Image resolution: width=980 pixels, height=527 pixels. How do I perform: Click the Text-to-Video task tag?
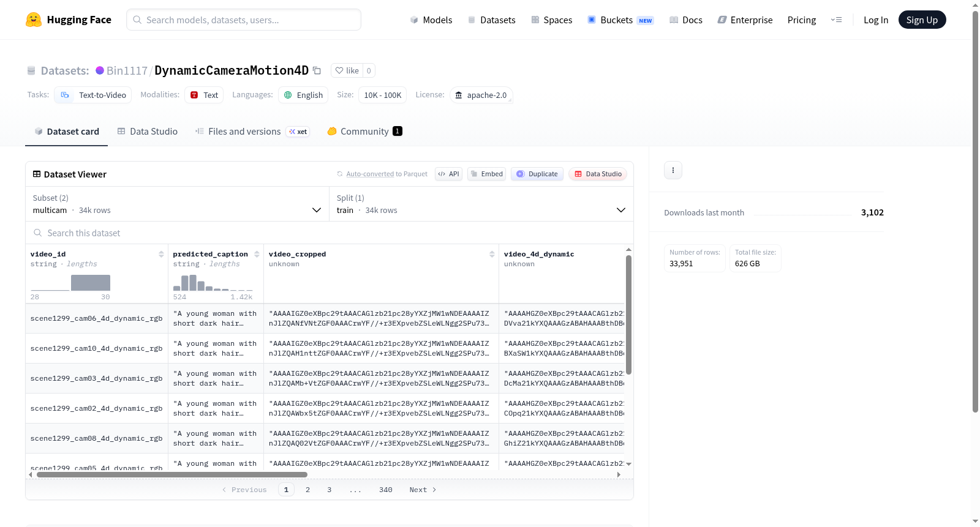(x=93, y=95)
